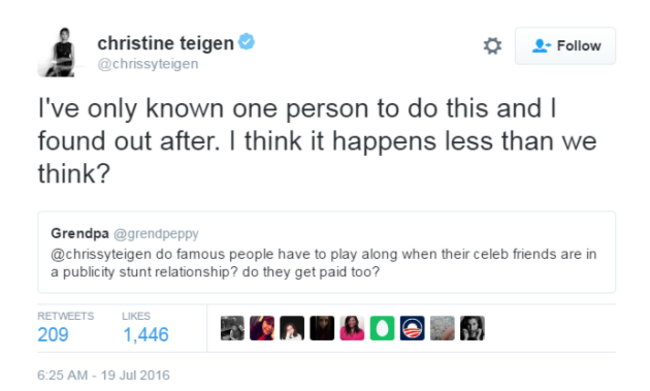Open the gear settings icon

(x=492, y=46)
